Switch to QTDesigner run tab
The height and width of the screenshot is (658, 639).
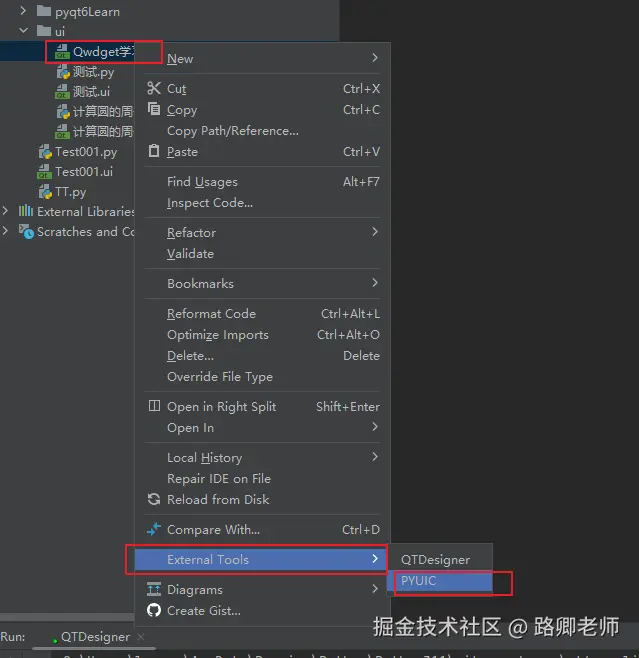[x=95, y=637]
